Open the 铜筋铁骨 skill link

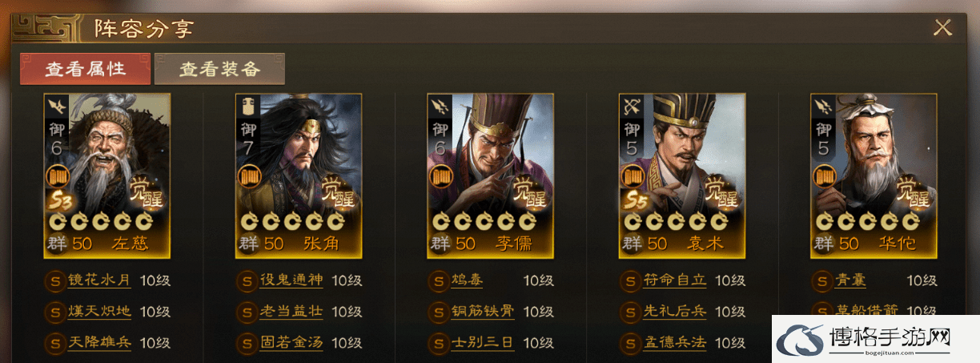coord(483,312)
